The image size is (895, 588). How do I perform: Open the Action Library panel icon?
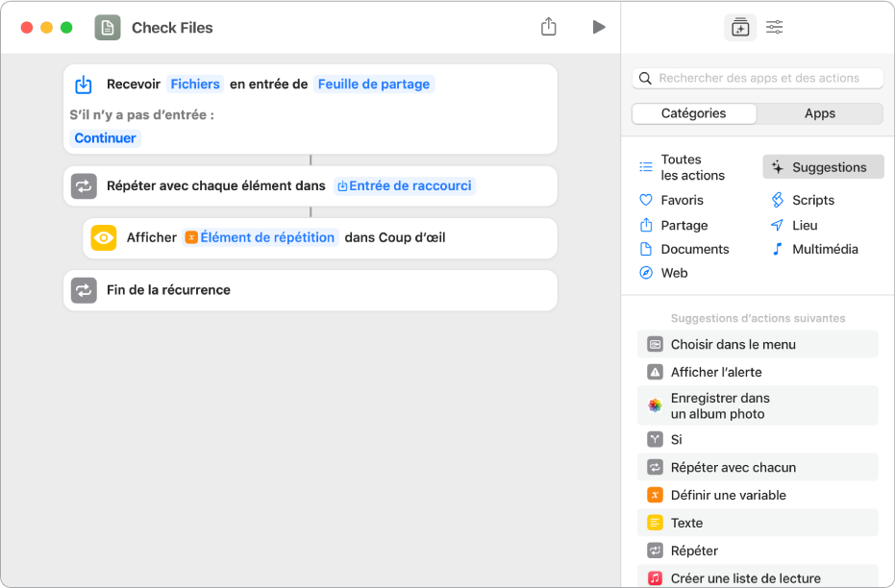[739, 28]
